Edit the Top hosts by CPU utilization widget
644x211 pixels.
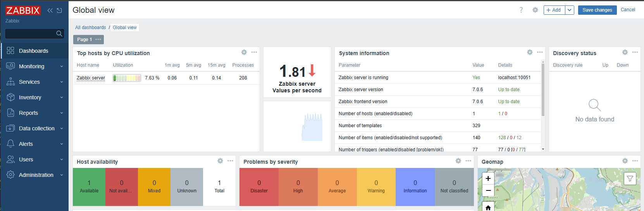pos(244,52)
